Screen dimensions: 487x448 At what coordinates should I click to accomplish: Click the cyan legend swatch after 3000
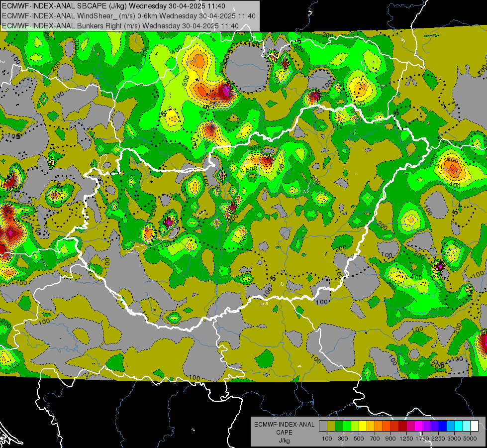pos(459,426)
